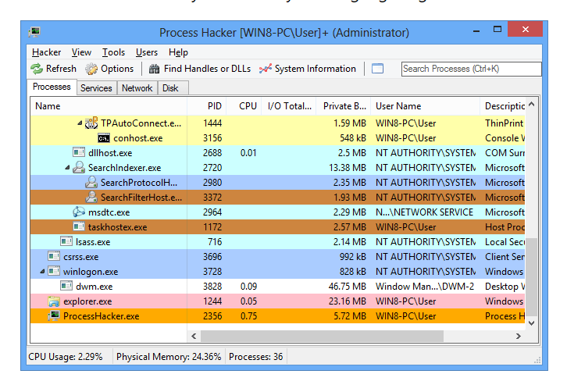The height and width of the screenshot is (392, 567).
Task: Click the explorer.exe folder icon
Action: (x=54, y=301)
